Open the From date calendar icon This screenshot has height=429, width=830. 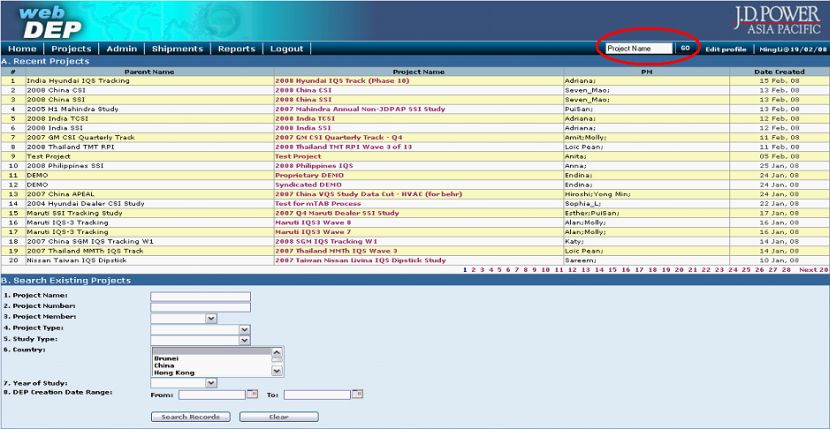click(252, 394)
